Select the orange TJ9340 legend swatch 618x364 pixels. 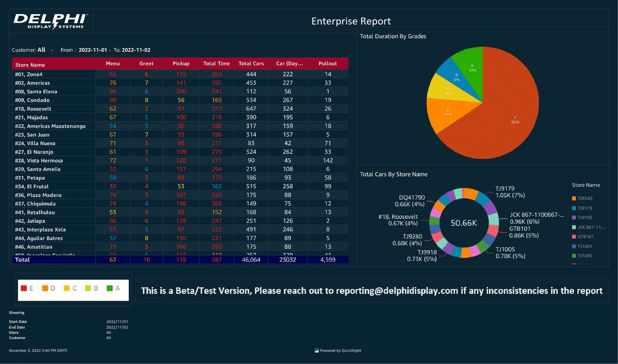(574, 198)
